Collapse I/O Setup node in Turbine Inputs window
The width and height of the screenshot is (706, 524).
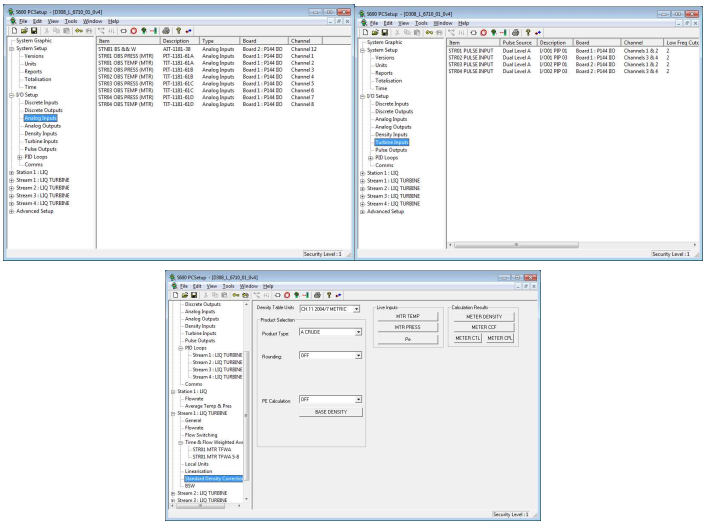tap(362, 96)
